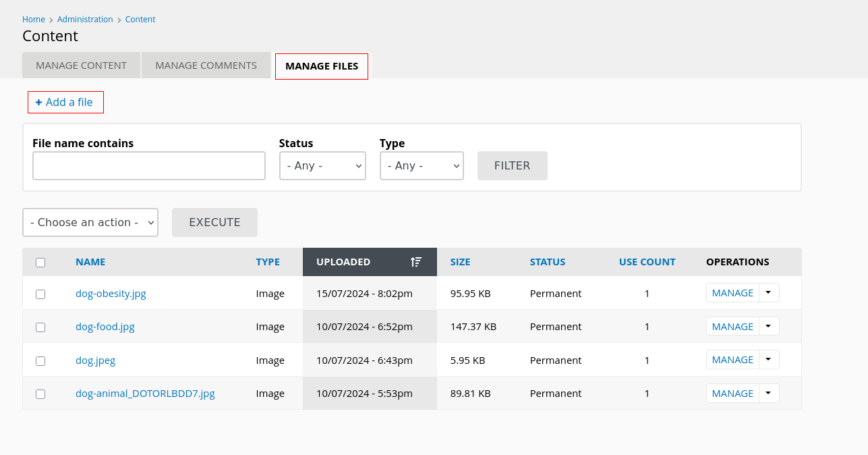Click the sort icon in Uploaded header
This screenshot has width=868, height=455.
click(416, 262)
